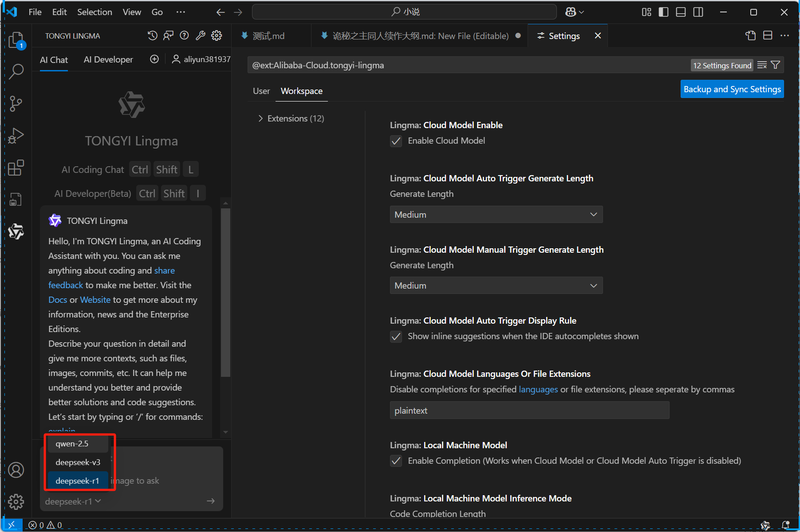Open Lingma chat history icon
This screenshot has width=800, height=532.
[153, 36]
